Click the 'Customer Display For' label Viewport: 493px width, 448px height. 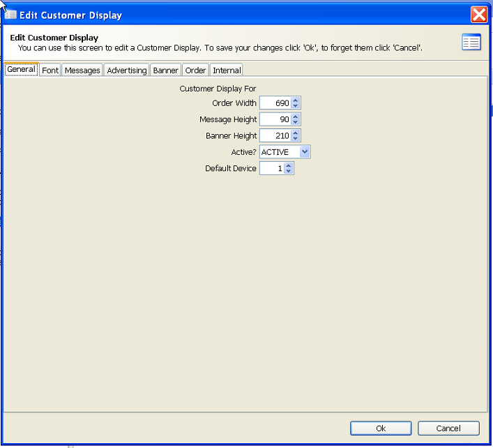pyautogui.click(x=218, y=89)
